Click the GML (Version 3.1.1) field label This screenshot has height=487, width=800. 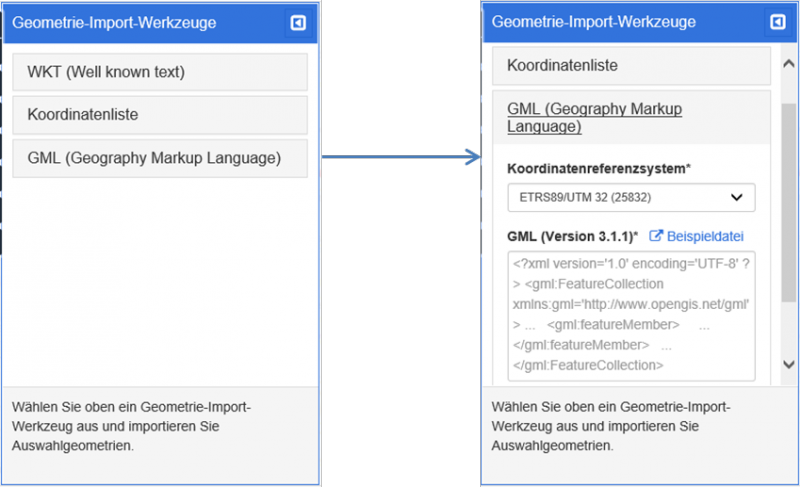(572, 236)
